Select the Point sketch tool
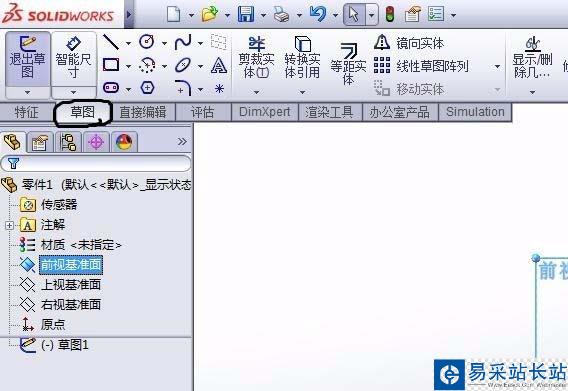Image resolution: width=568 pixels, height=391 pixels. coord(219,88)
